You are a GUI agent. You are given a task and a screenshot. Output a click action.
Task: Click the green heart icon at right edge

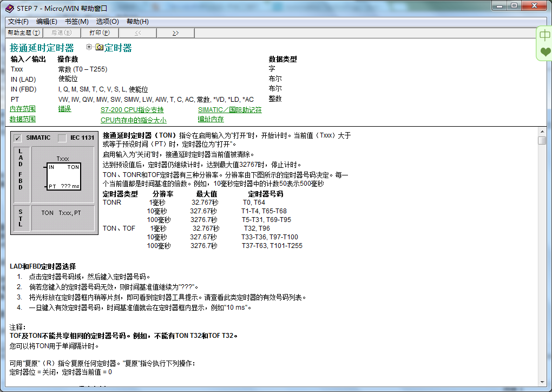[x=545, y=53]
